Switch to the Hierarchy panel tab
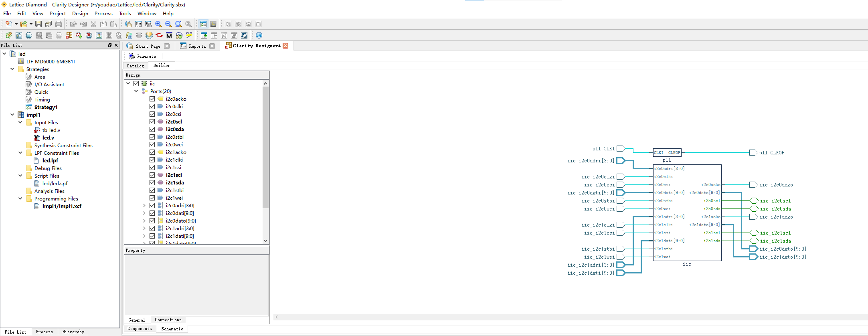The height and width of the screenshot is (336, 868). coord(73,332)
